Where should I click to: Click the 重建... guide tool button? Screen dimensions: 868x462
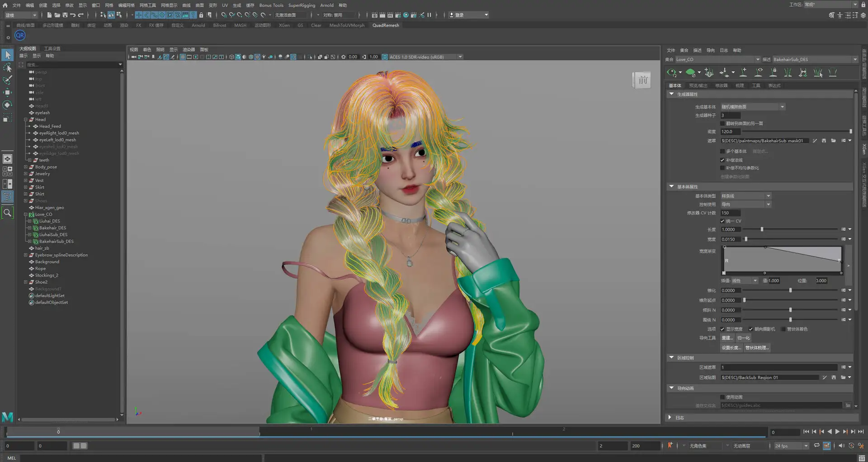(x=726, y=338)
